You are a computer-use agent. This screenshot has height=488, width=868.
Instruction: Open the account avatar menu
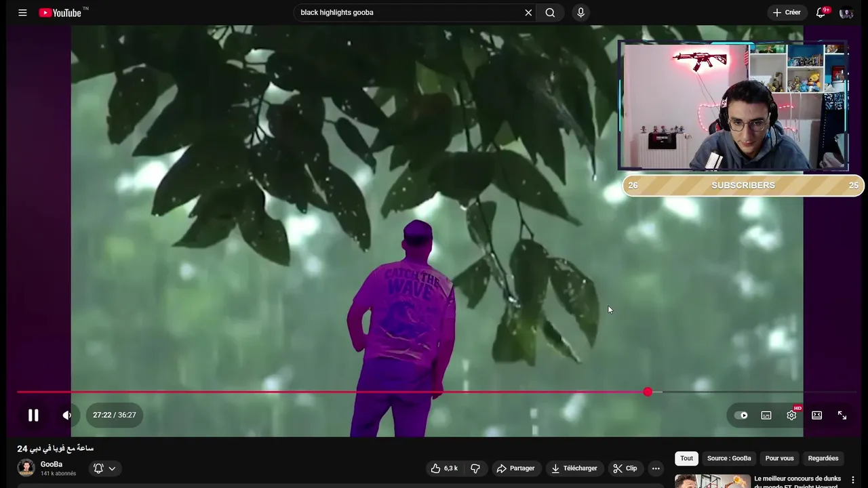click(846, 12)
